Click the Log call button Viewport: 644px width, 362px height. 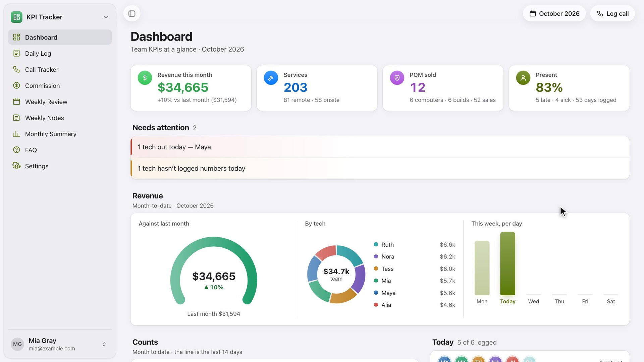point(612,14)
